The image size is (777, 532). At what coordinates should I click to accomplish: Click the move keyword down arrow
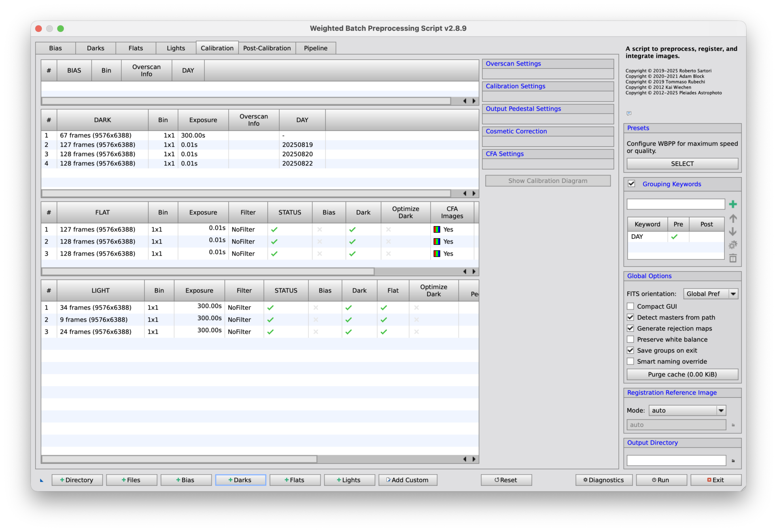coord(732,232)
